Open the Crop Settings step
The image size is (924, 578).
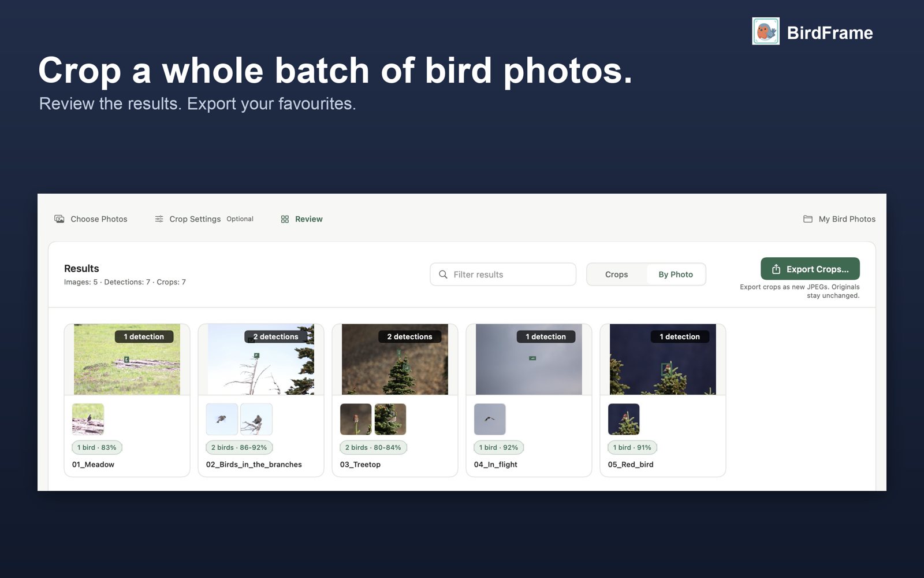pyautogui.click(x=204, y=219)
